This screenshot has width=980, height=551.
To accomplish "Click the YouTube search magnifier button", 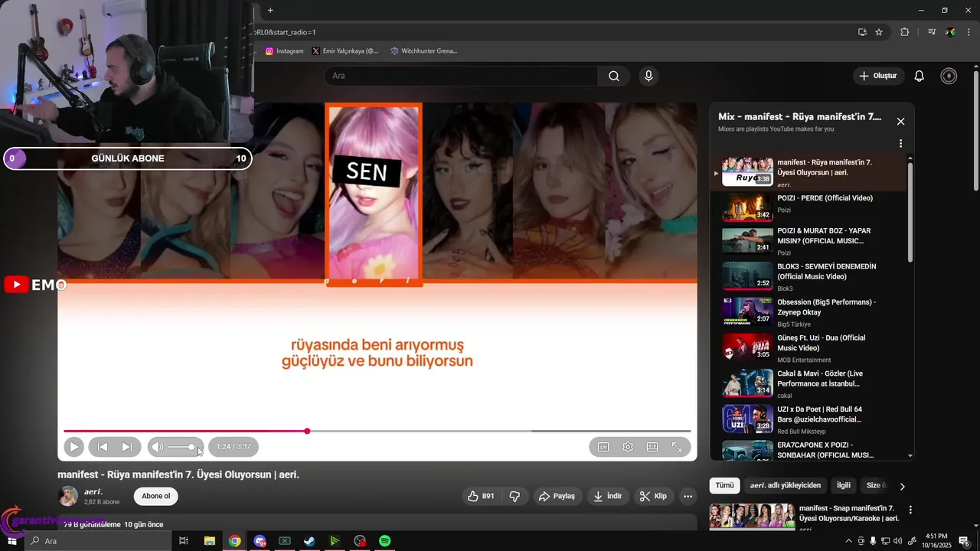I will [614, 76].
